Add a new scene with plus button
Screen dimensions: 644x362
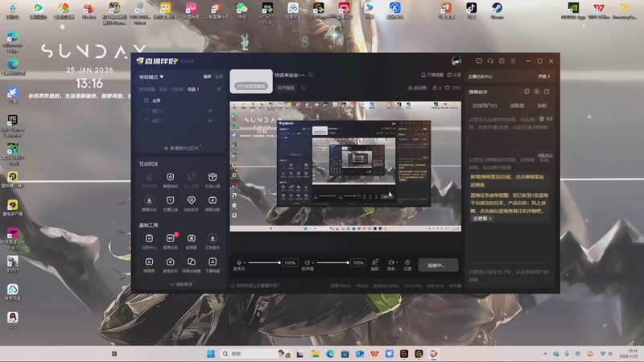tap(219, 89)
